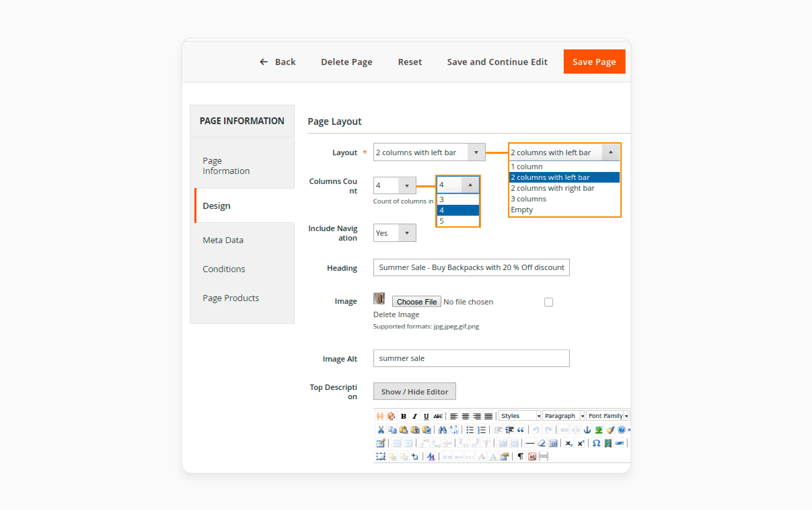
Task: Select 5 in columns count list
Action: click(458, 221)
